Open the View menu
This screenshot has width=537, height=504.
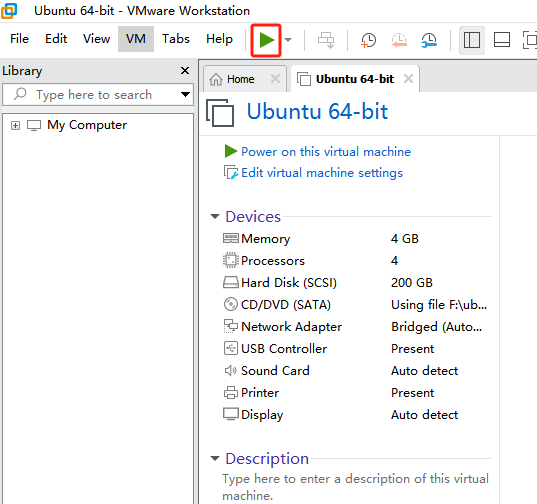coord(97,39)
